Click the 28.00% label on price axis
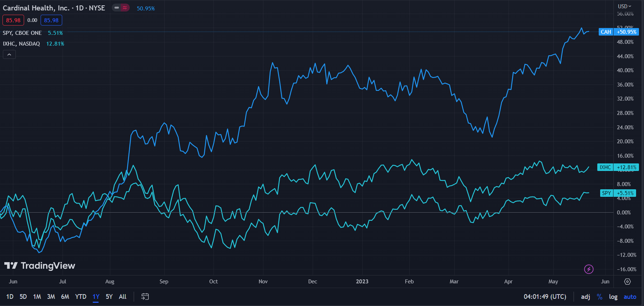644x306 pixels. click(625, 113)
